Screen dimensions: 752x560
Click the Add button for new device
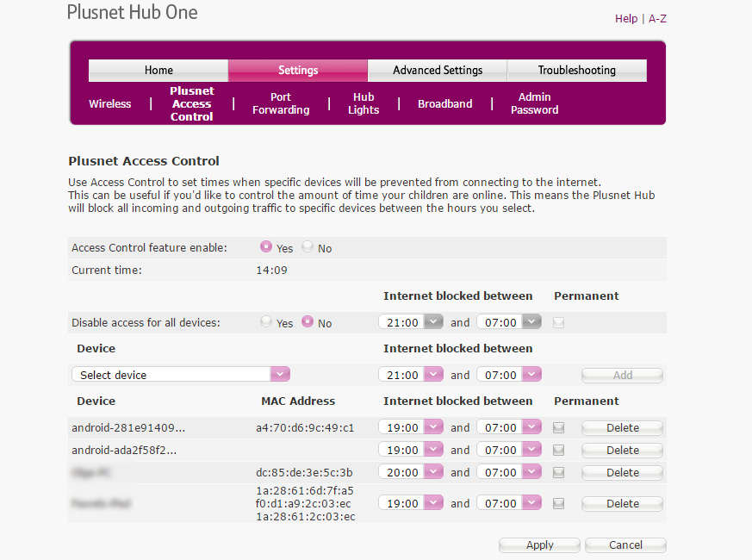621,375
